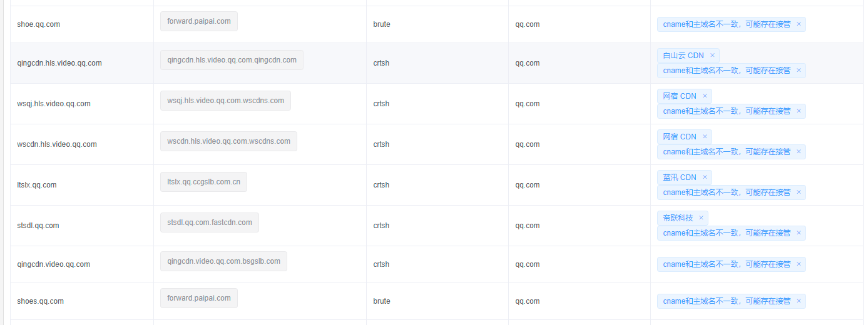Close cname mismatch tag on ltslx.qq.com row

799,192
